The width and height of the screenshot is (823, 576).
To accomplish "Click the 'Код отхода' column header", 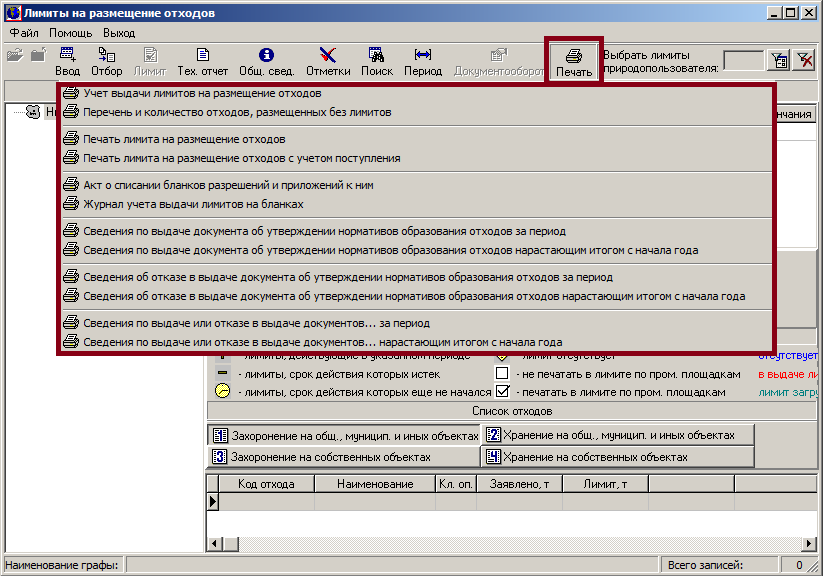I will 266,484.
